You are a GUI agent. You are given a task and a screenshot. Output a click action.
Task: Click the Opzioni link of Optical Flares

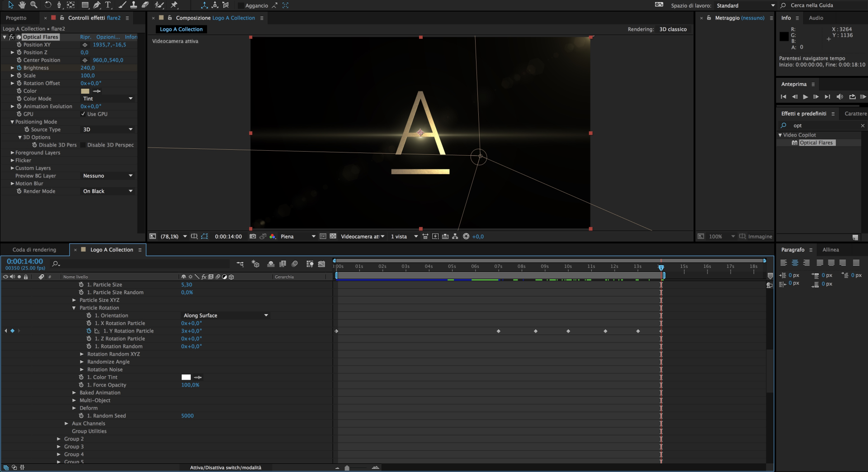[108, 37]
